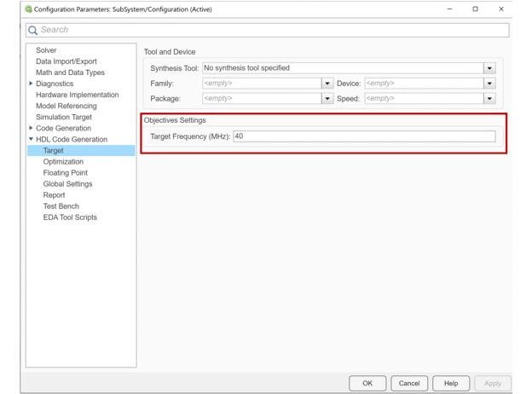Open the Synthesis Tool dropdown

coord(489,68)
